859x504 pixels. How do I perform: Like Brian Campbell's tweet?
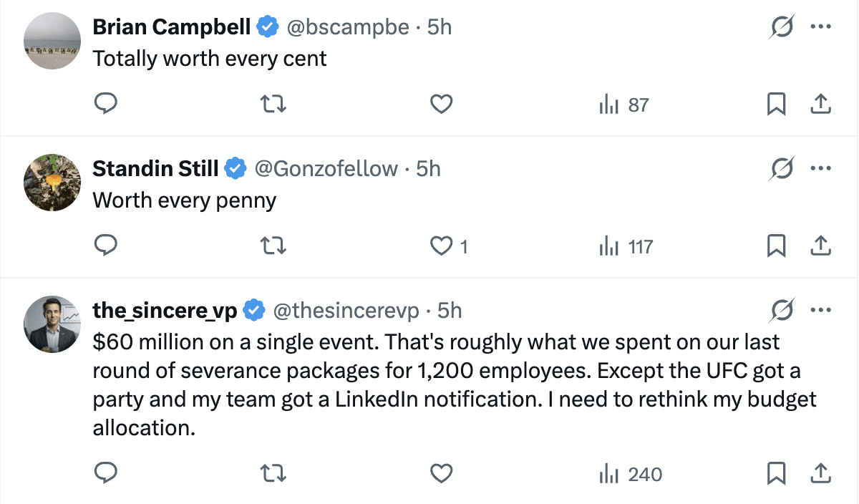[x=441, y=105]
